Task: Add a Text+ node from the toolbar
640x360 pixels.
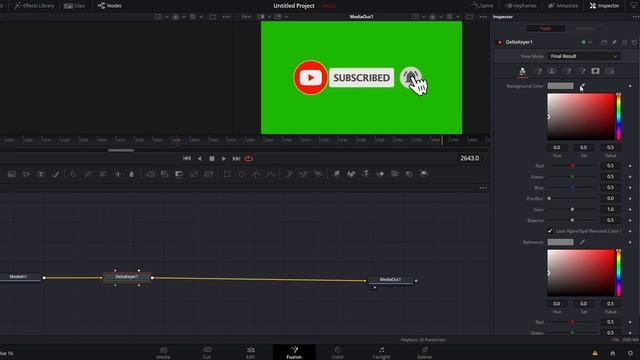Action: pyautogui.click(x=41, y=174)
